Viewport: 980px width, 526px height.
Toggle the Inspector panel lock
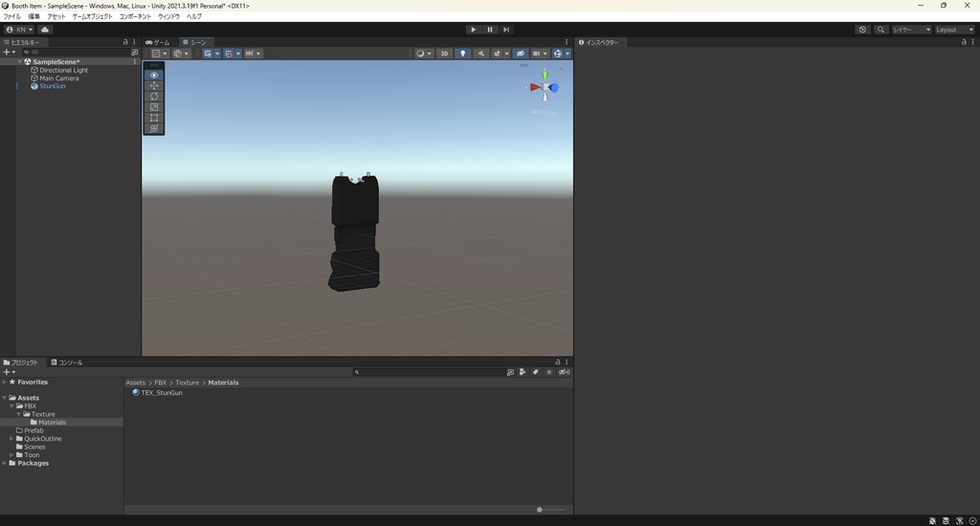click(964, 42)
